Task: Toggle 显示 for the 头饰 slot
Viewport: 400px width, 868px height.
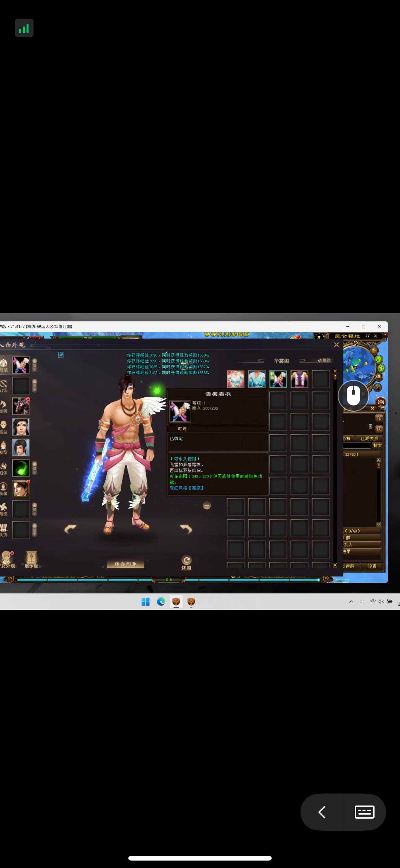Action: click(x=34, y=530)
